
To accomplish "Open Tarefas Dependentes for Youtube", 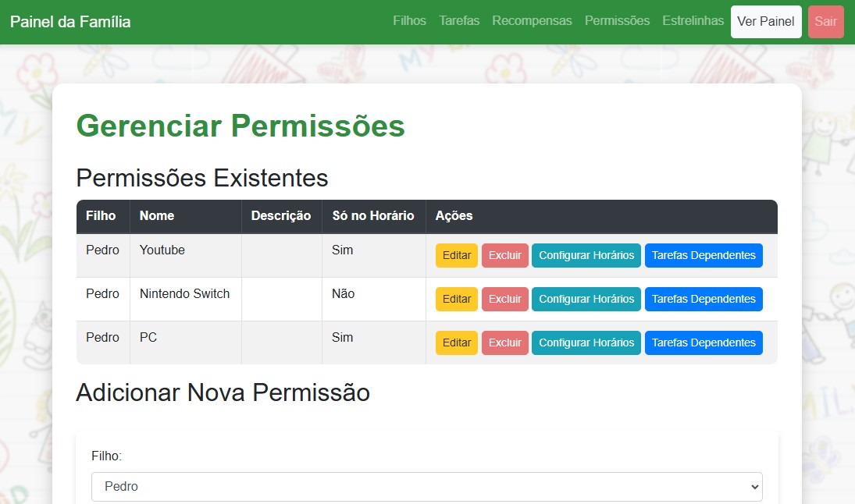I will click(x=704, y=256).
